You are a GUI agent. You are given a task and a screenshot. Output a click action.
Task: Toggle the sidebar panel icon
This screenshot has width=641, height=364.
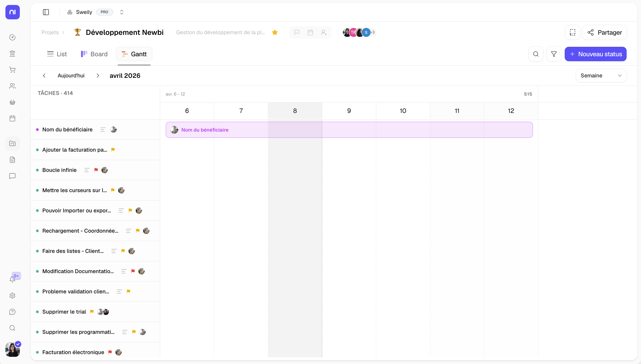[46, 12]
